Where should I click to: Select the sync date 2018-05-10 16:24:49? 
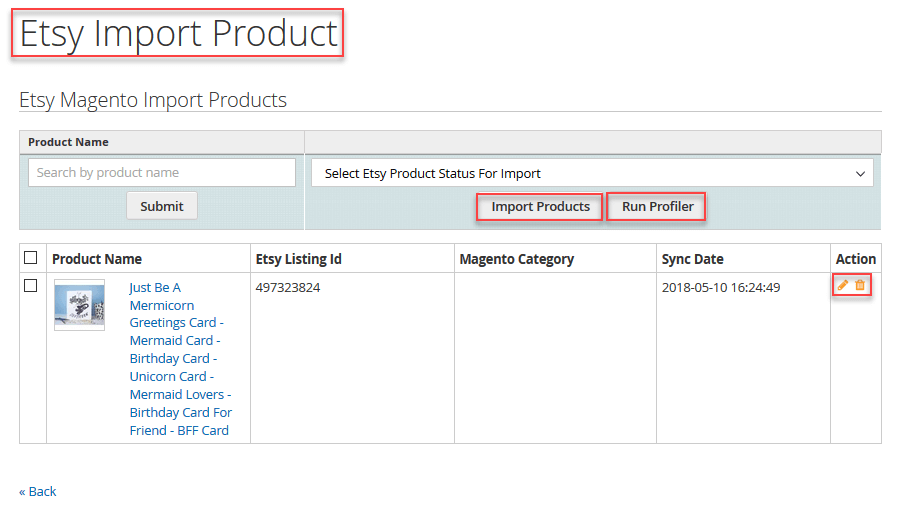click(x=721, y=288)
